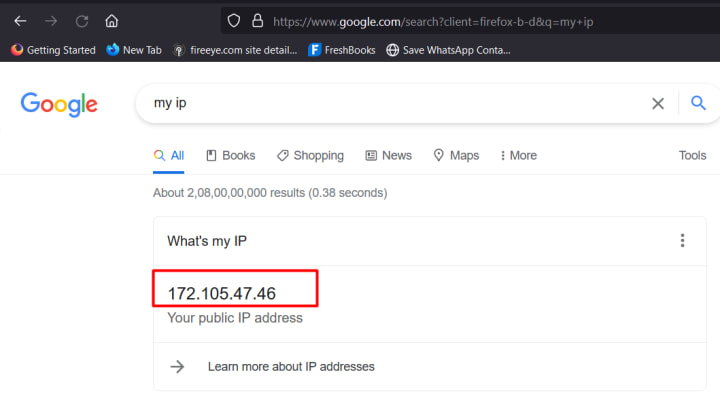Open the browser home page icon
The width and height of the screenshot is (720, 402).
(x=112, y=21)
